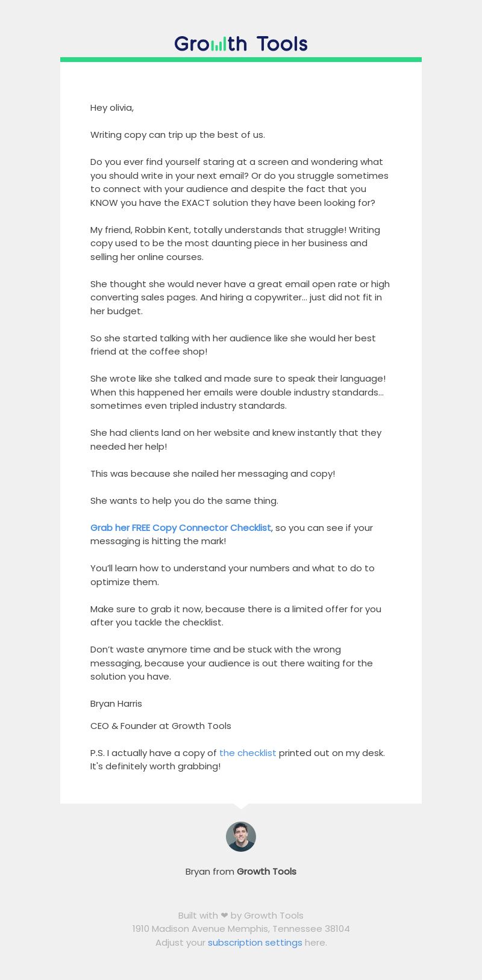The height and width of the screenshot is (980, 482).
Task: Click the 'CEO & Founder at Growth Tools' line
Action: coord(161,726)
